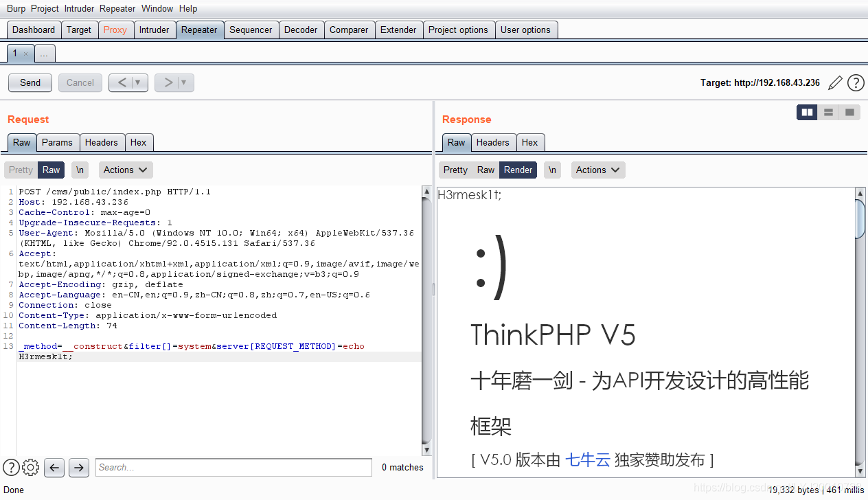Add a new repeater tab with ellipsis
The height and width of the screenshot is (500, 868).
(x=44, y=54)
